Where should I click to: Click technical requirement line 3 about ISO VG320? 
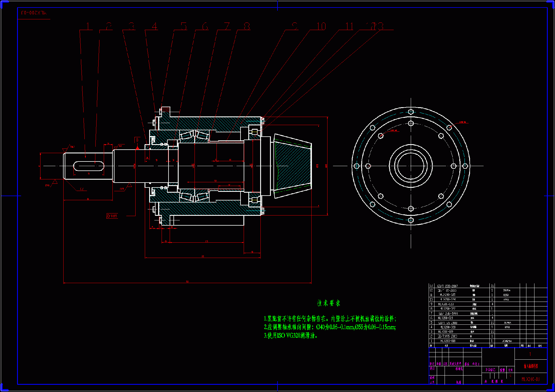[290, 336]
